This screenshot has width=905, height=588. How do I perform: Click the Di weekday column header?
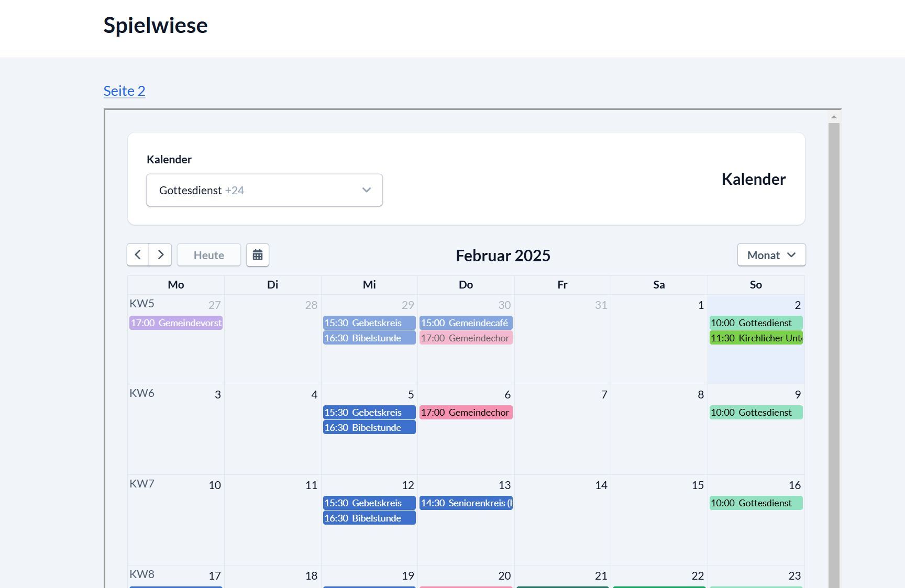(273, 285)
